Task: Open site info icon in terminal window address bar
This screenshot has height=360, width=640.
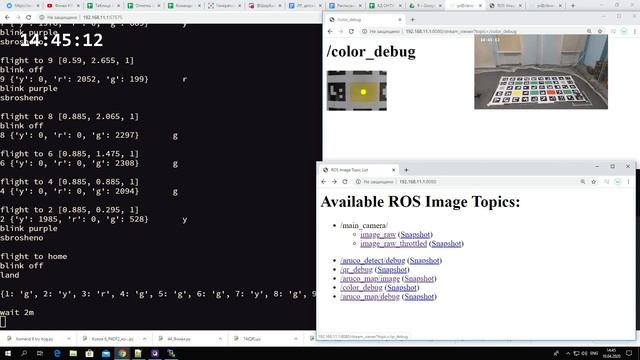Action: (42, 18)
